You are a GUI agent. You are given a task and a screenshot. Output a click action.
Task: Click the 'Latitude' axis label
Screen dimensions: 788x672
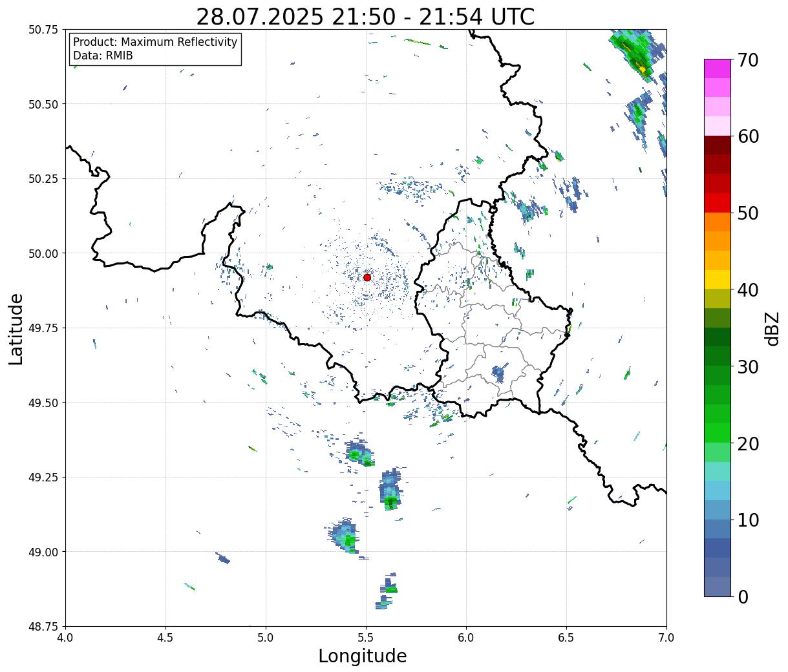tap(16, 328)
